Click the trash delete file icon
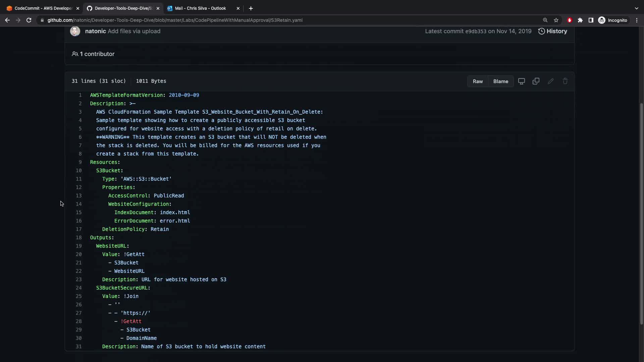Image resolution: width=644 pixels, height=362 pixels. [x=565, y=81]
